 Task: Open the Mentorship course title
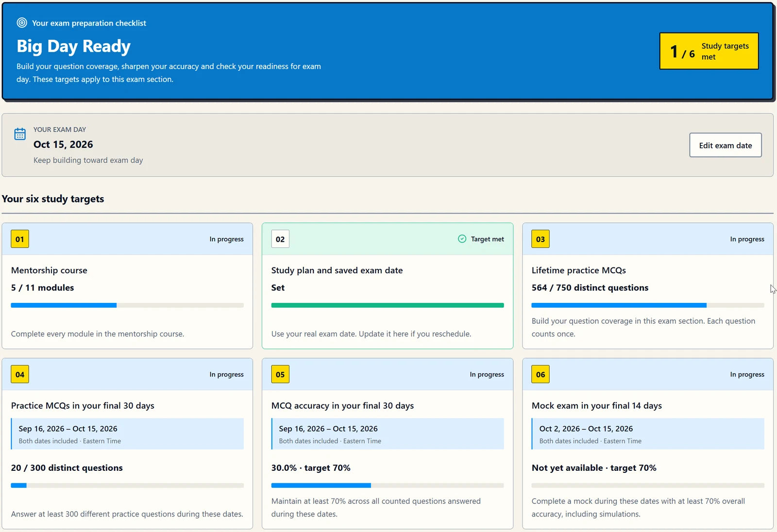click(49, 270)
